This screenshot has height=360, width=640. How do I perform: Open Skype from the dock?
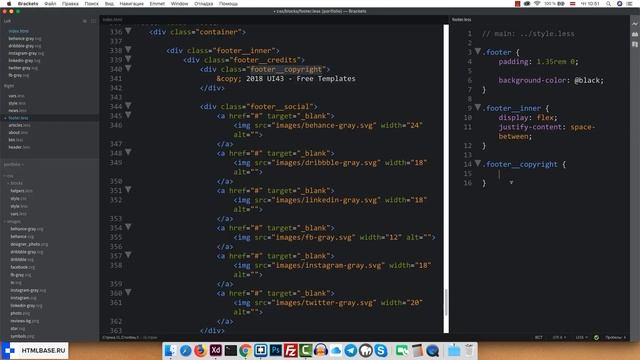(x=381, y=351)
